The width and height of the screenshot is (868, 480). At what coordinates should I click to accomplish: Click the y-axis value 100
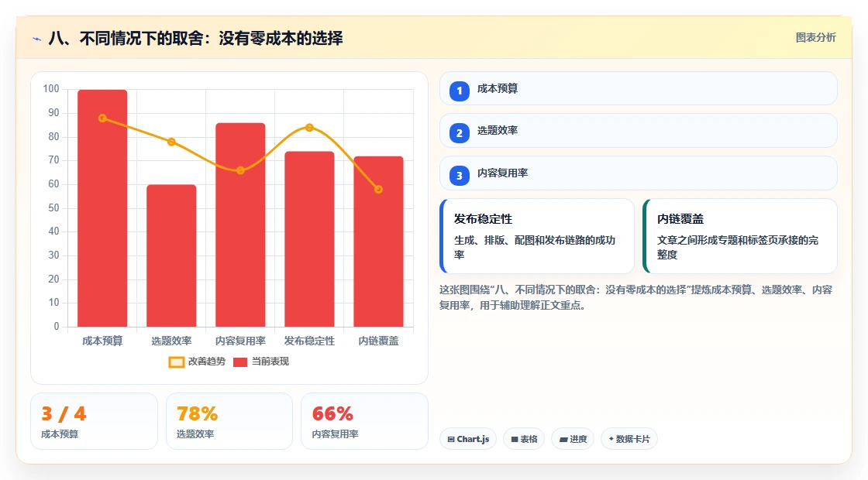(x=51, y=88)
